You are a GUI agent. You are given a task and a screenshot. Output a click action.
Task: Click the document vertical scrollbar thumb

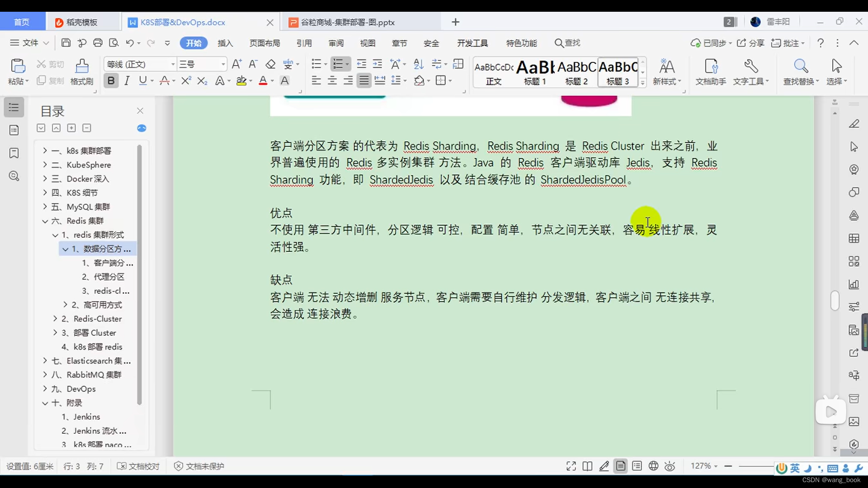(x=835, y=301)
